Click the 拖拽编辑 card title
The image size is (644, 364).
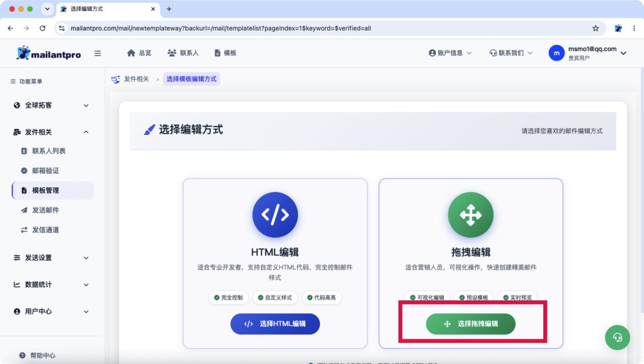click(471, 252)
